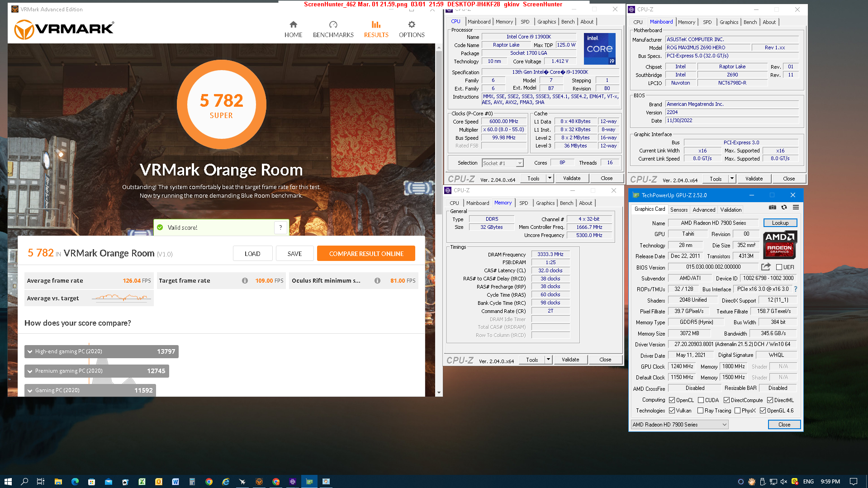
Task: Click the GPU-Z refresh icon
Action: coord(784,207)
